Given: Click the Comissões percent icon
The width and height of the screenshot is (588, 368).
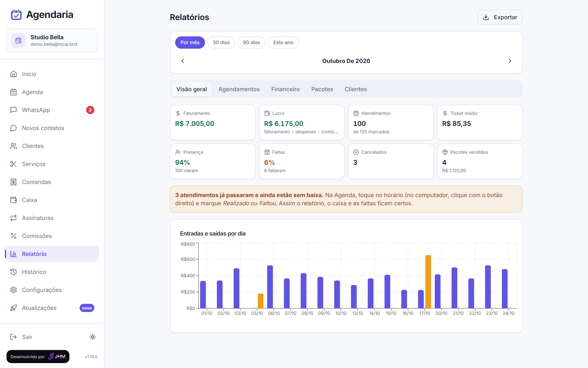Looking at the screenshot, I should coord(13,236).
